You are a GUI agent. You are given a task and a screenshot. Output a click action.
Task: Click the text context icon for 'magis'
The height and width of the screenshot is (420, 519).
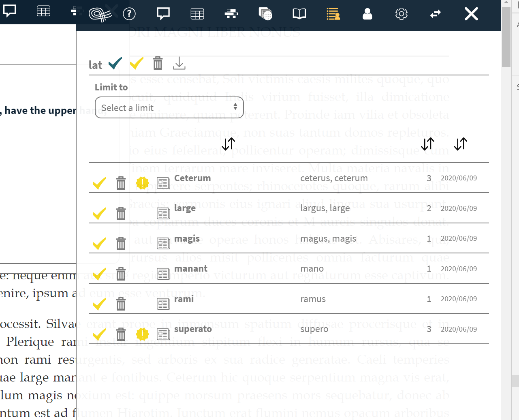(163, 243)
